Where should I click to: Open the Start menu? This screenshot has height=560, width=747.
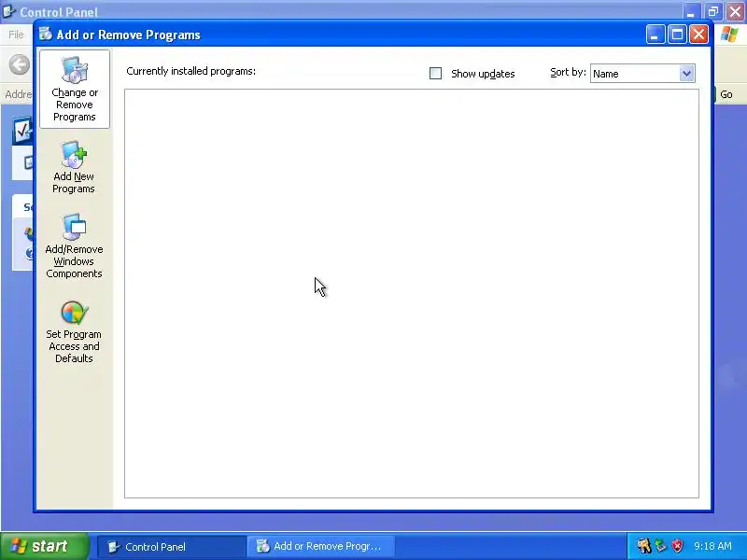[x=44, y=546]
